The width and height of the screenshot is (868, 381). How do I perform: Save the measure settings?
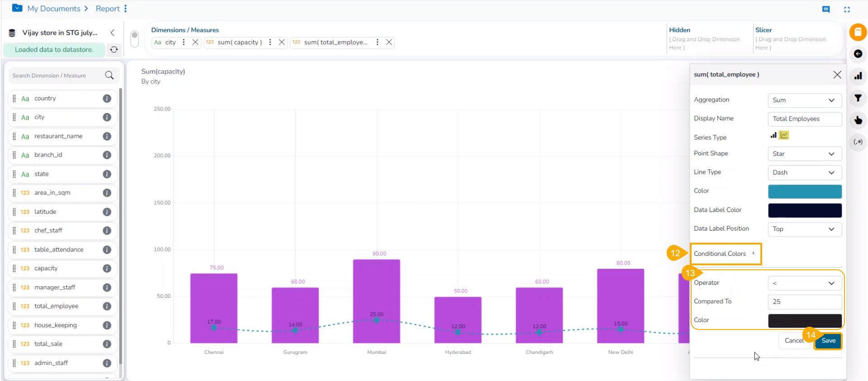pyautogui.click(x=828, y=341)
